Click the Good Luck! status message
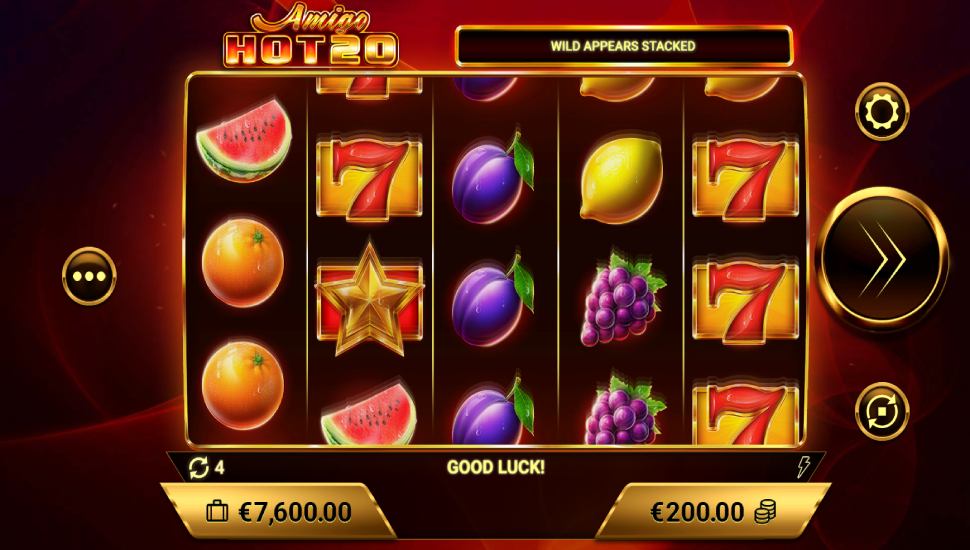The height and width of the screenshot is (550, 970). pos(496,467)
